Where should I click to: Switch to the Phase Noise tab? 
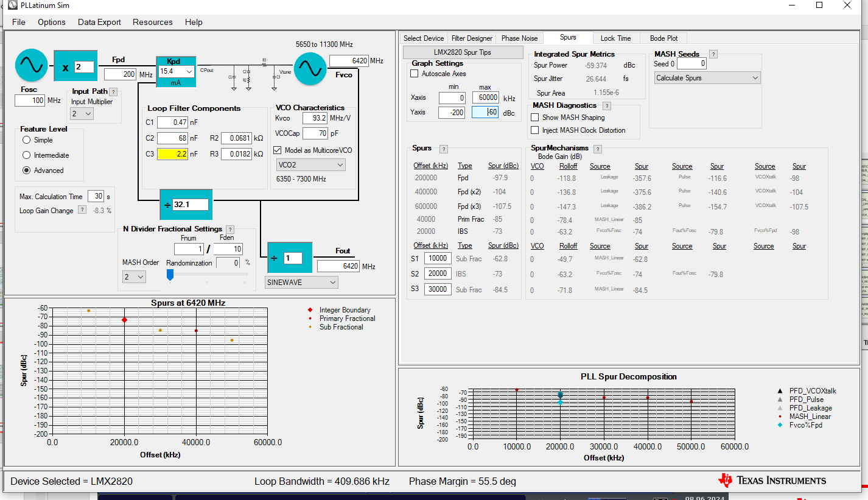click(519, 38)
